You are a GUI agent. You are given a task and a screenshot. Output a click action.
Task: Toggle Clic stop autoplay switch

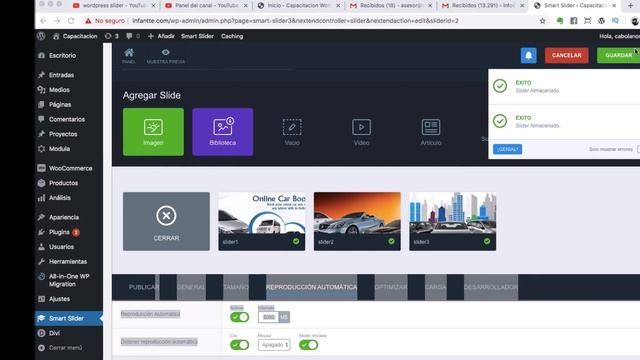(239, 345)
